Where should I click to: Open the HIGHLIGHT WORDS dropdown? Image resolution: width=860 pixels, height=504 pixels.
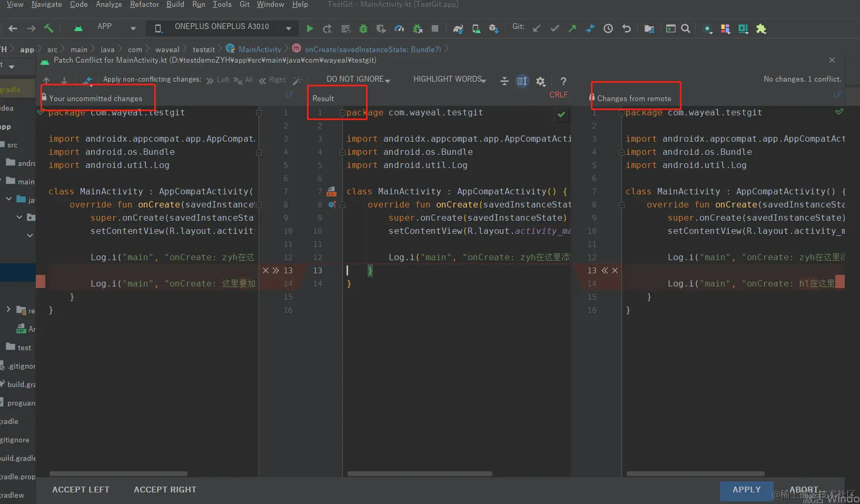click(449, 80)
